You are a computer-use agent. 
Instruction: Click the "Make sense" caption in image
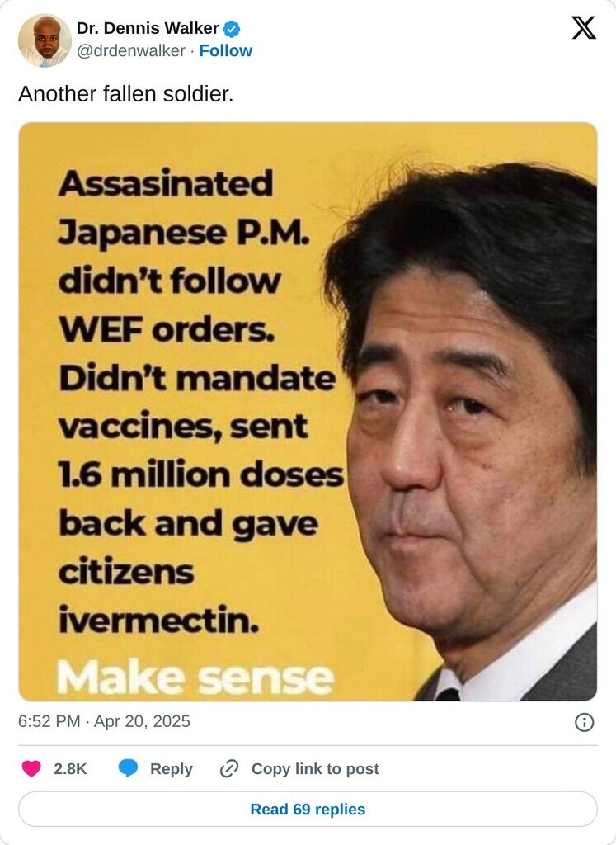coord(195,678)
